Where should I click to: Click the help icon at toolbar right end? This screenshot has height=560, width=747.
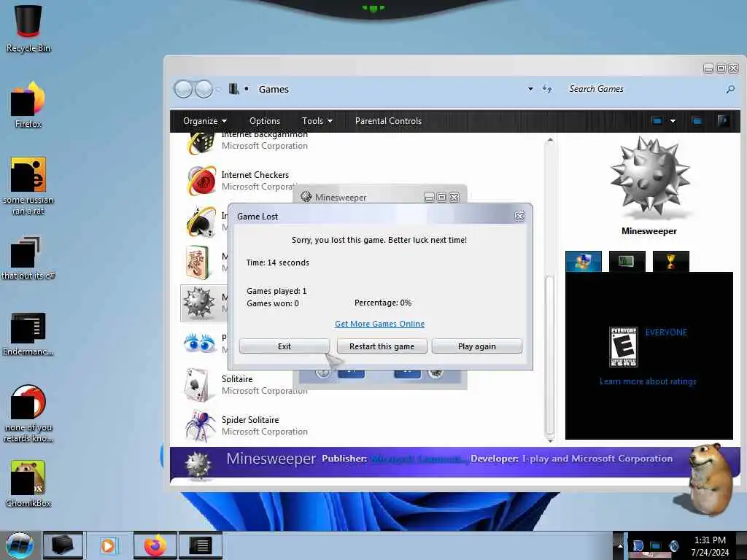pyautogui.click(x=723, y=121)
